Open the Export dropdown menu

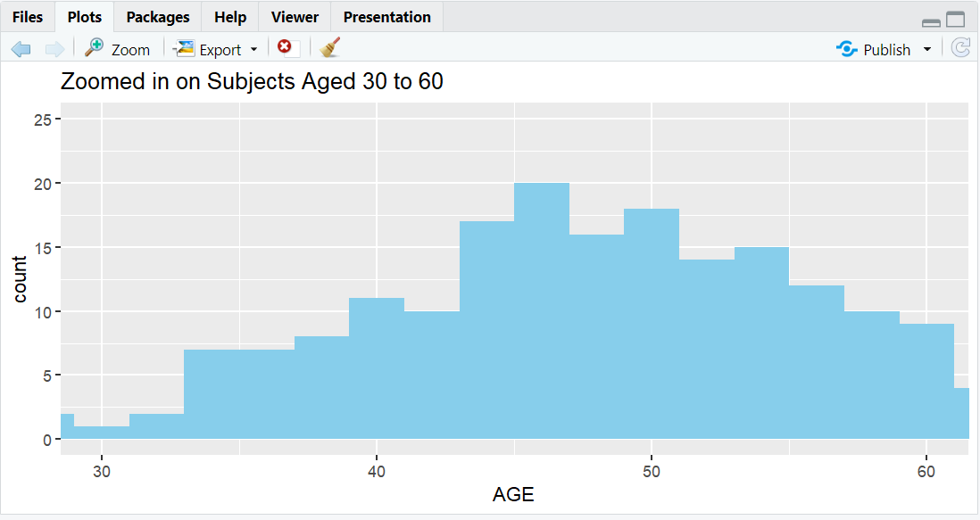coord(253,49)
